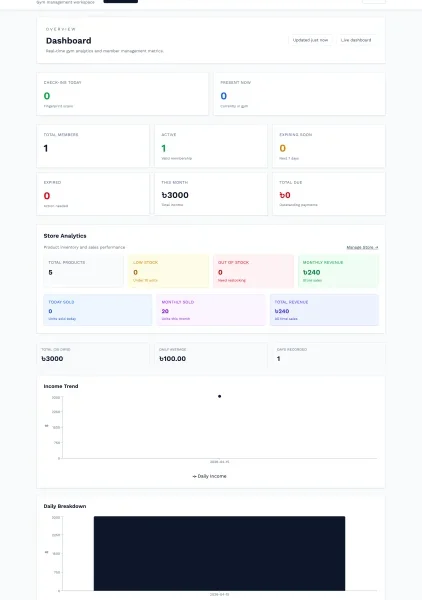
Task: Select the Total Products store card
Action: tap(83, 271)
